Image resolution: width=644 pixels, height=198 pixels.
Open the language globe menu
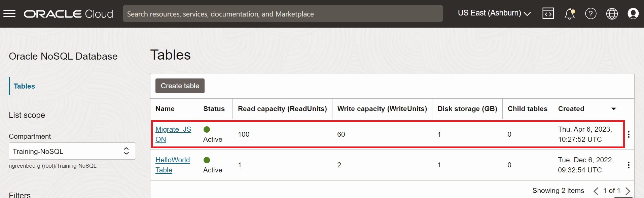click(612, 13)
